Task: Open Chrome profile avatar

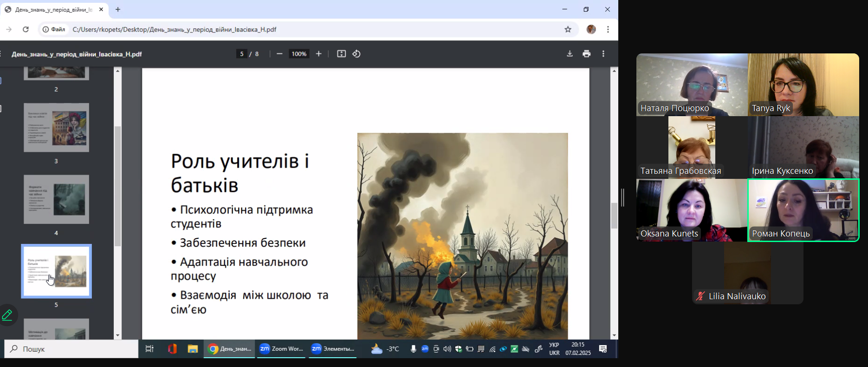Action: tap(591, 29)
